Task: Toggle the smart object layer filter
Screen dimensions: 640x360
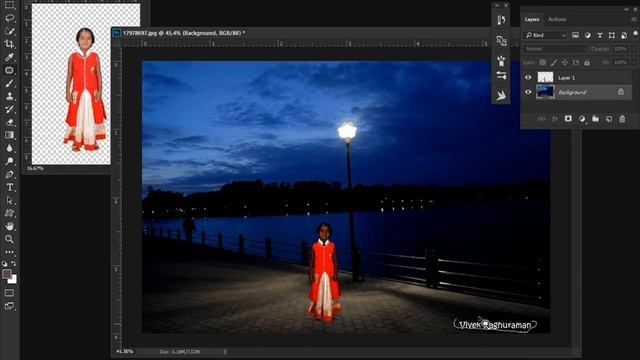Action: coord(624,36)
